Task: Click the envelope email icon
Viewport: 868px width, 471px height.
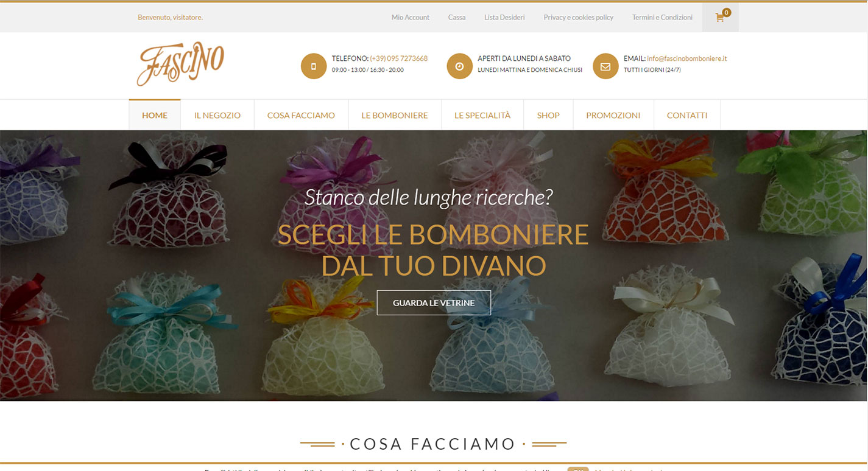Action: click(x=605, y=66)
